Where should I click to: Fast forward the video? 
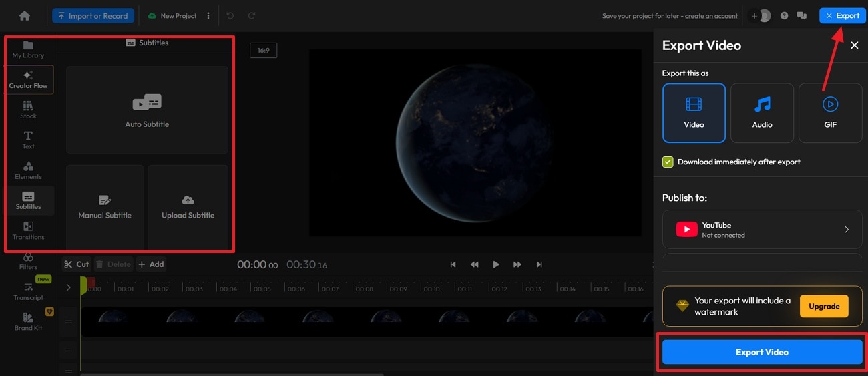point(517,264)
